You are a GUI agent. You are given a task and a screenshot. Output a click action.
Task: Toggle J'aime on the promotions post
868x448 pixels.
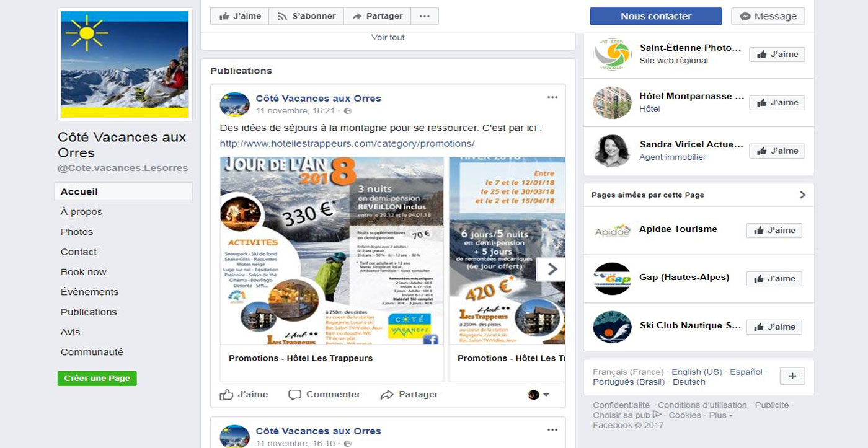[244, 395]
